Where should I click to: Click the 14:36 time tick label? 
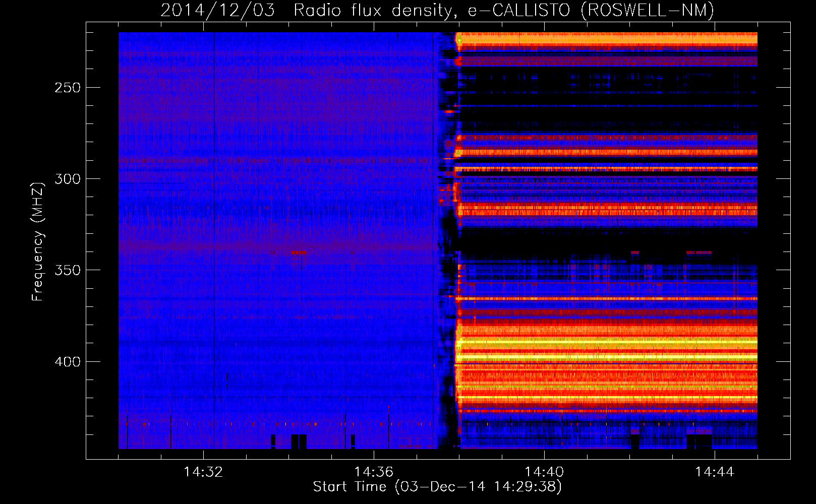click(x=374, y=472)
